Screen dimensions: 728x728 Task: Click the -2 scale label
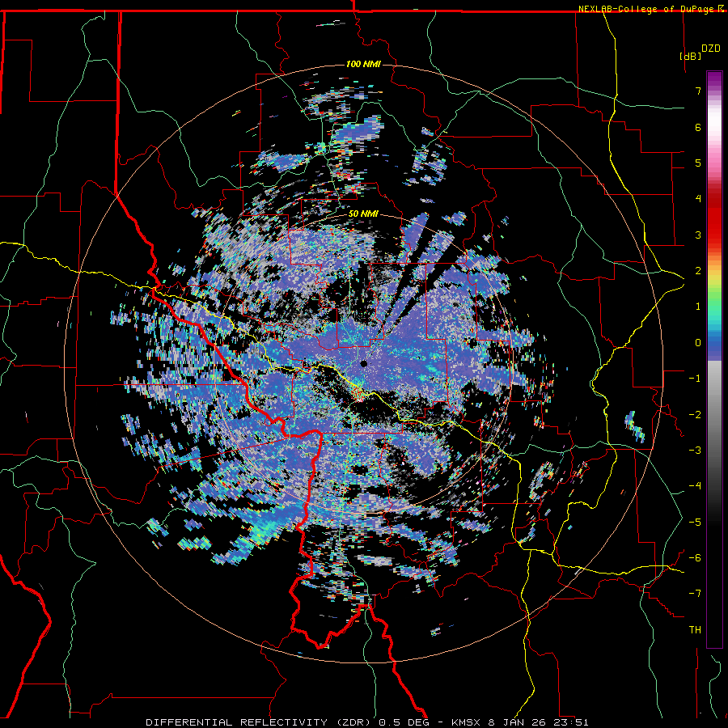pyautogui.click(x=695, y=415)
